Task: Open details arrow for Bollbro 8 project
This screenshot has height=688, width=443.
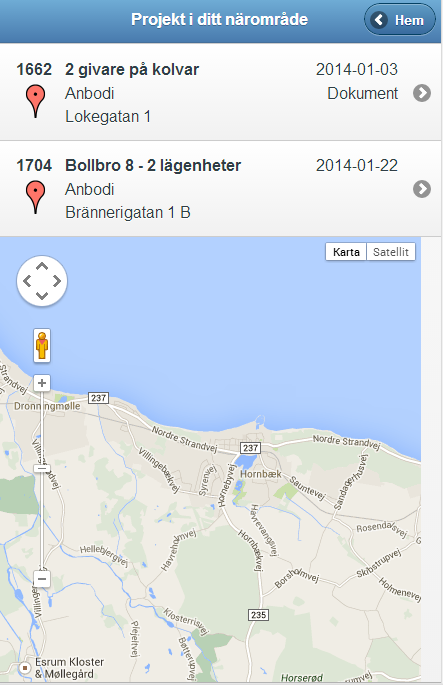Action: click(x=422, y=189)
